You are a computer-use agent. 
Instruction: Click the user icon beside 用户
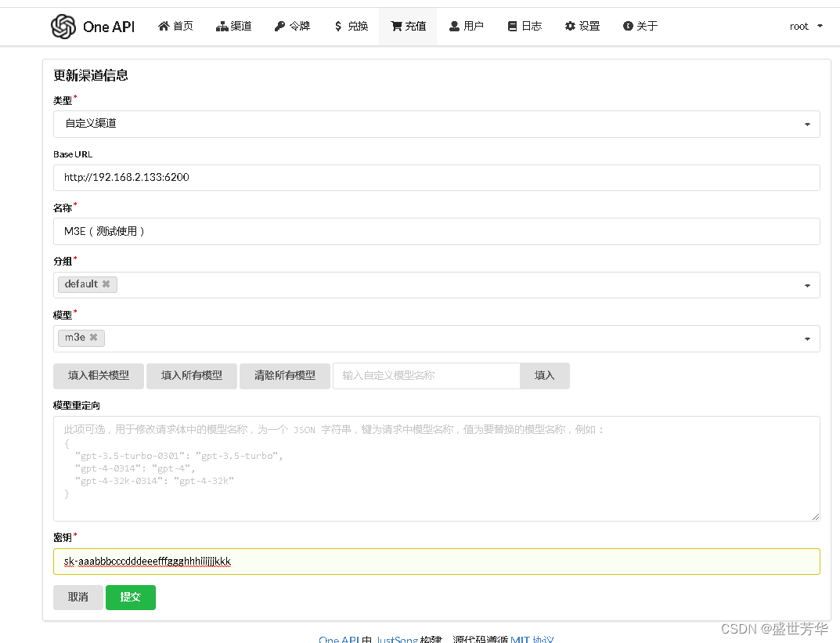point(454,25)
